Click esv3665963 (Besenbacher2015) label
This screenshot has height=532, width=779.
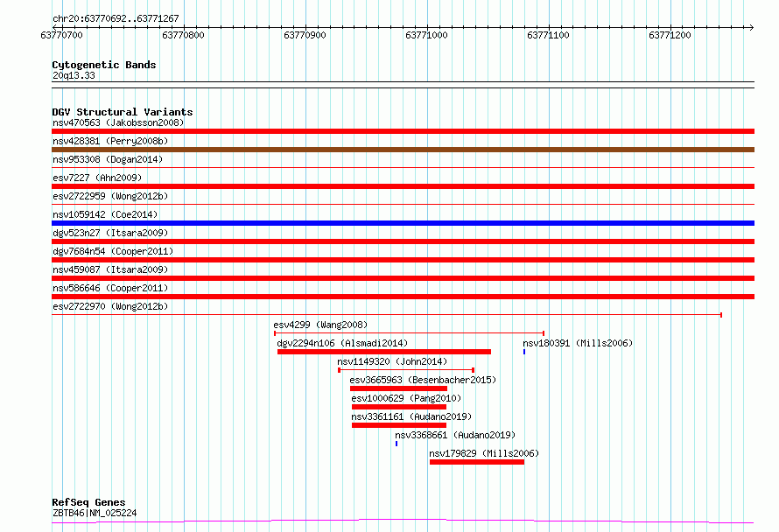[423, 380]
